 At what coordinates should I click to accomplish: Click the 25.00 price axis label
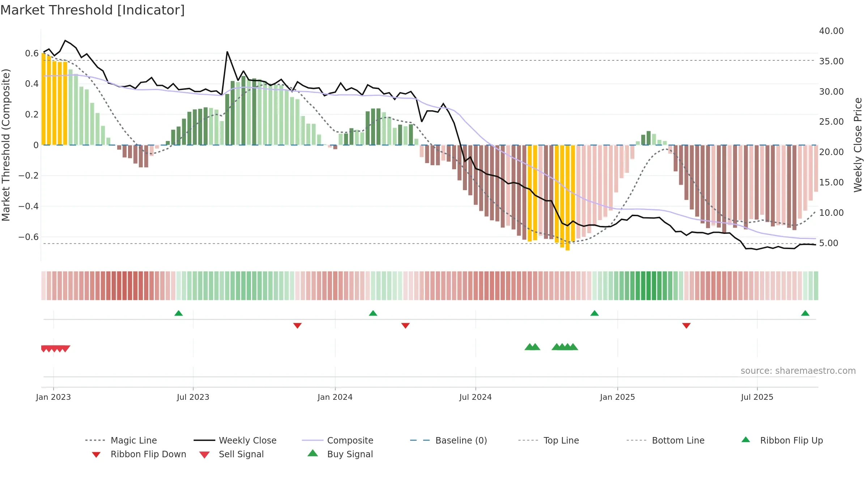831,122
